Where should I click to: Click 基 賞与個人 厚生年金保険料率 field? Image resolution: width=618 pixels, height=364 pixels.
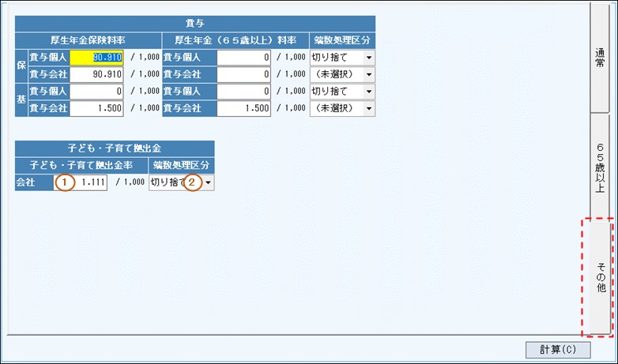(96, 92)
